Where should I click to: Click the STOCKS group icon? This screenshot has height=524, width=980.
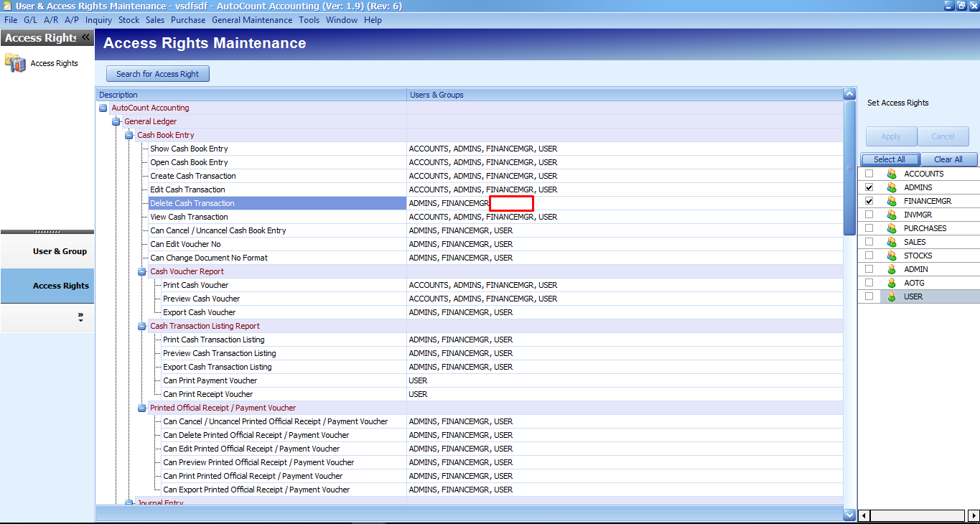892,256
